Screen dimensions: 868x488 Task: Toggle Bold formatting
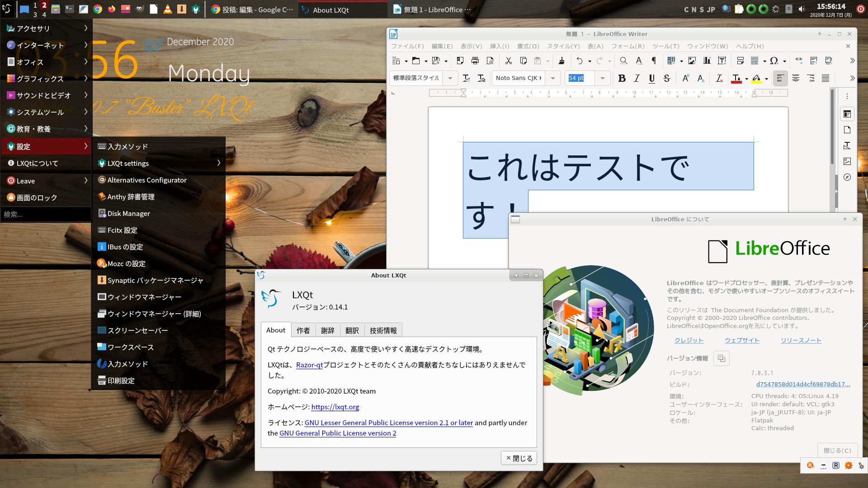[x=622, y=78]
